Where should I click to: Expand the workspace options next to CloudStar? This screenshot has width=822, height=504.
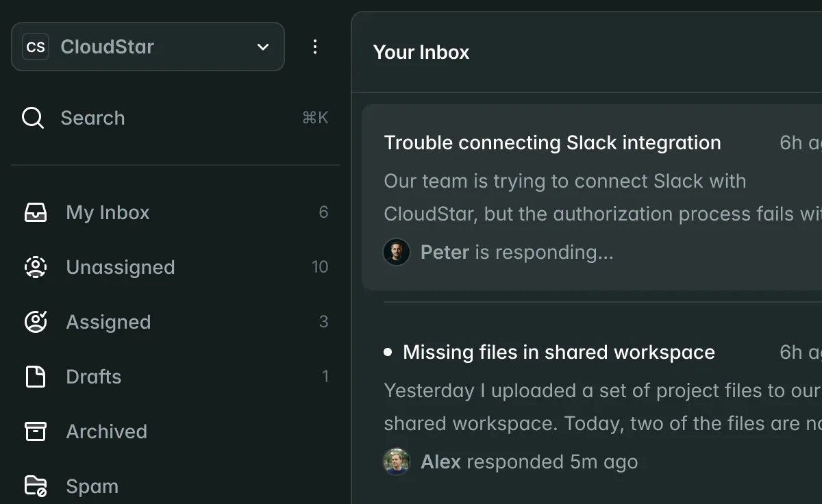(x=262, y=47)
